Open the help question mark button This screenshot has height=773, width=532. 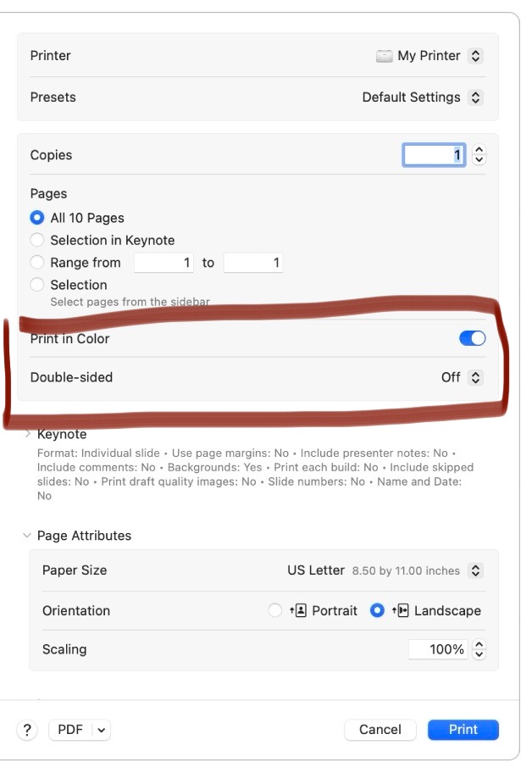(x=27, y=729)
